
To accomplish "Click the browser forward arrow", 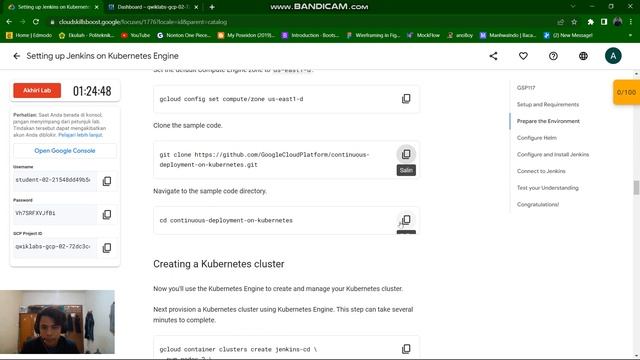I will [22, 22].
